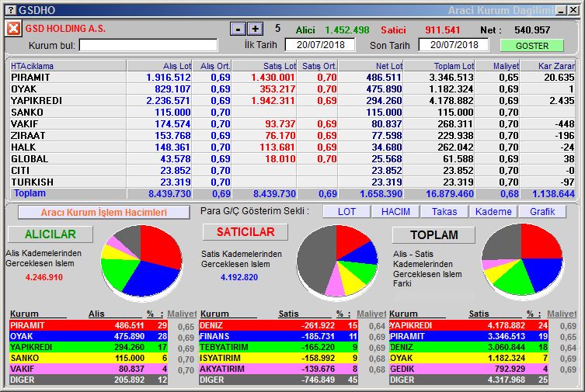The height and width of the screenshot is (392, 585).
Task: Click blue PIRAMIT 3.346.513 total legend row
Action: tap(468, 336)
